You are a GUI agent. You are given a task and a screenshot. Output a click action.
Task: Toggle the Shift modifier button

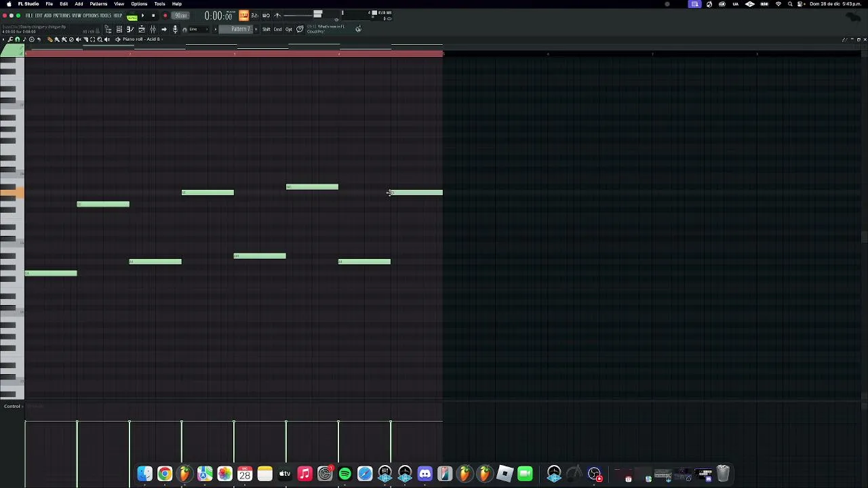[267, 29]
